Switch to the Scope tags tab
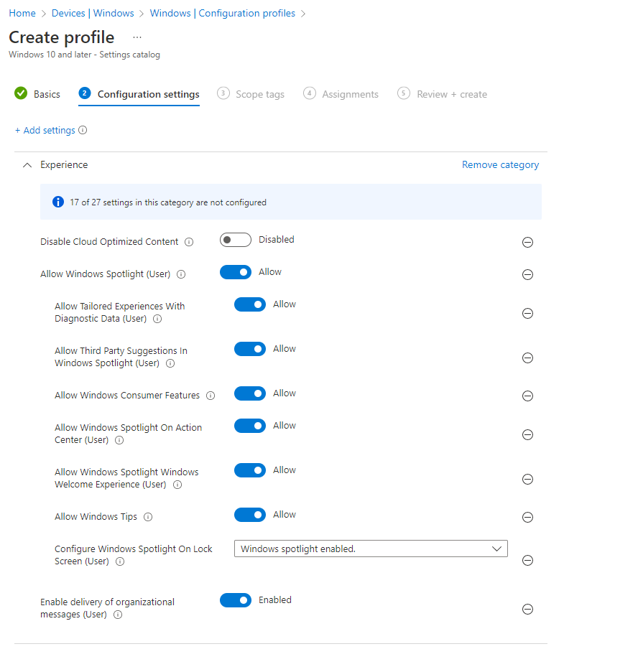 point(251,94)
